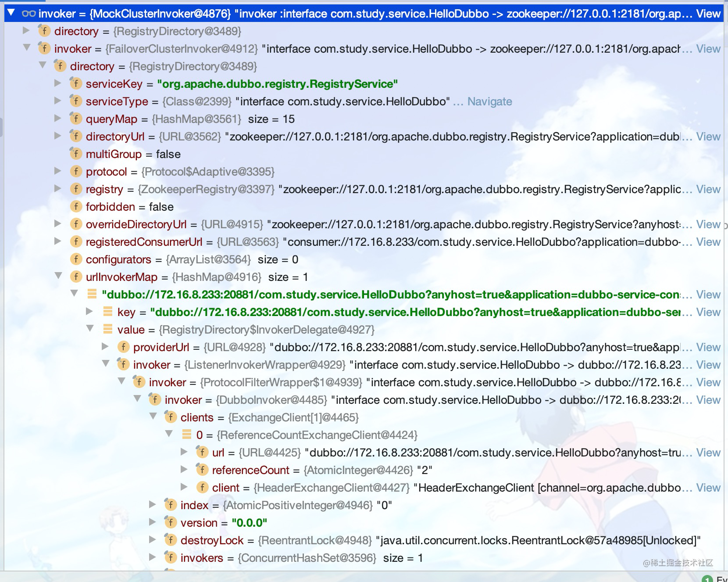Screen dimensions: 728x582
Task: Open Navigate link for serviceType class
Action: (x=489, y=101)
